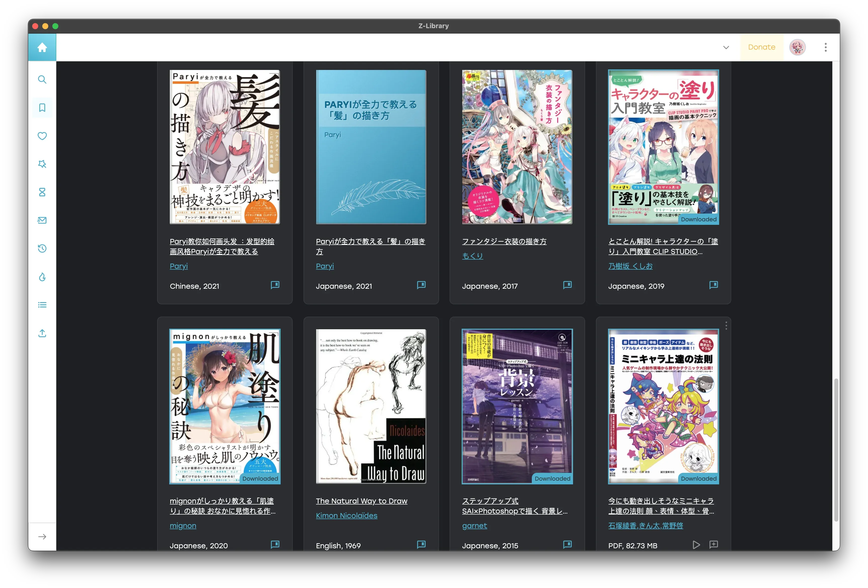Image resolution: width=868 pixels, height=588 pixels.
Task: Open Favorites heart icon in sidebar
Action: [42, 136]
